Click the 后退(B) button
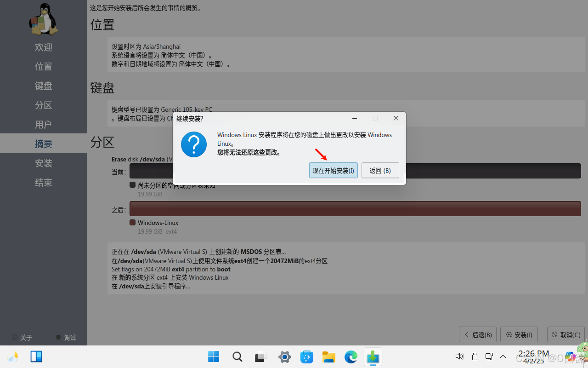This screenshot has height=368, width=588. pos(478,335)
